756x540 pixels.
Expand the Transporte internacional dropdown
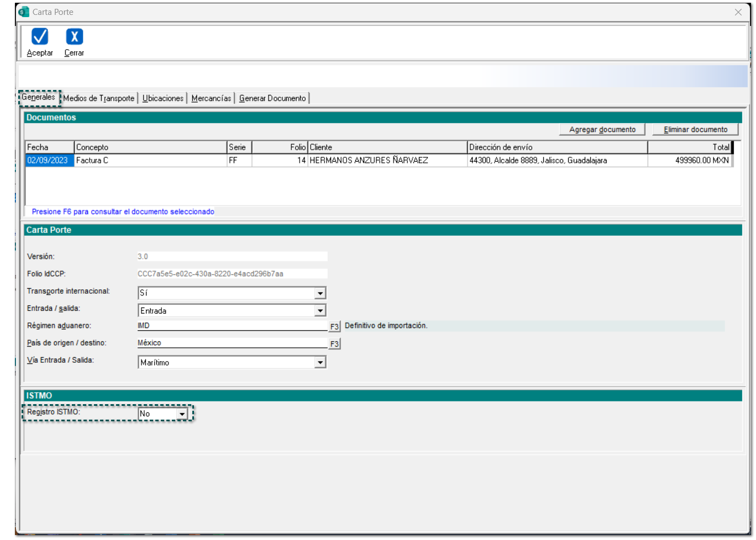[x=320, y=293]
